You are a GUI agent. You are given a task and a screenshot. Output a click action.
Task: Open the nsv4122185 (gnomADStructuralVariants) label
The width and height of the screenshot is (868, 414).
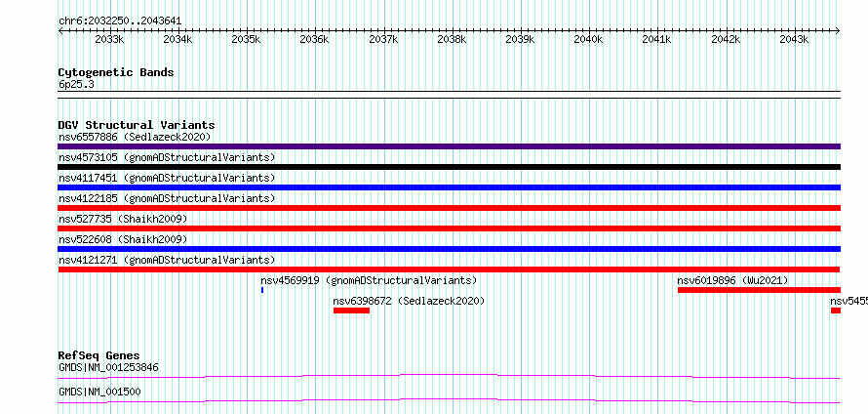tap(167, 198)
